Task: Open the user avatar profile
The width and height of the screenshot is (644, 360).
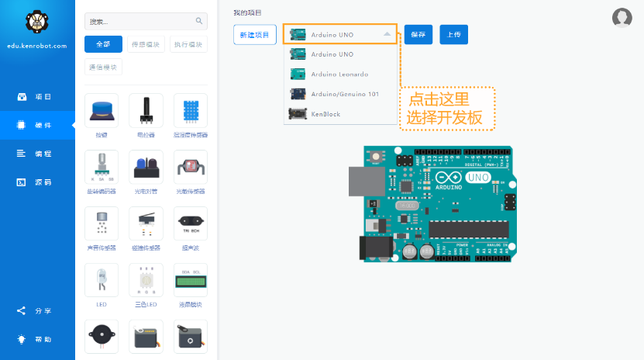Action: (x=622, y=18)
